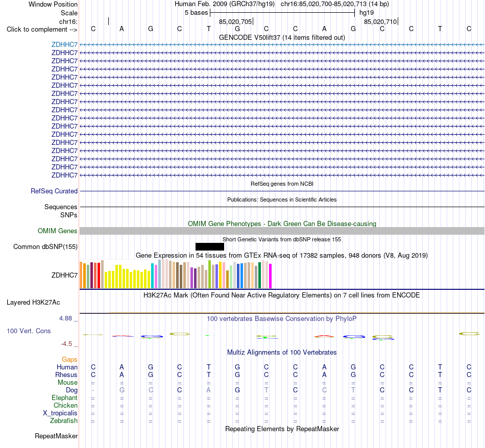Click 'chr16:85,020,700-85,020,713 (14 bp)' header text

click(335, 4)
